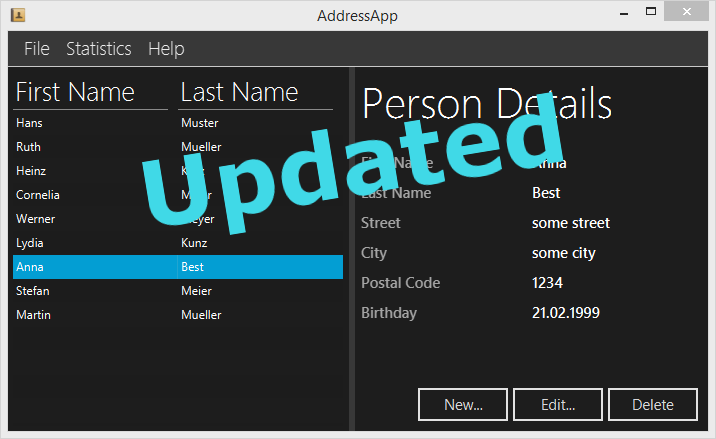716x439 pixels.
Task: Maximize the AddressApp window
Action: click(651, 11)
